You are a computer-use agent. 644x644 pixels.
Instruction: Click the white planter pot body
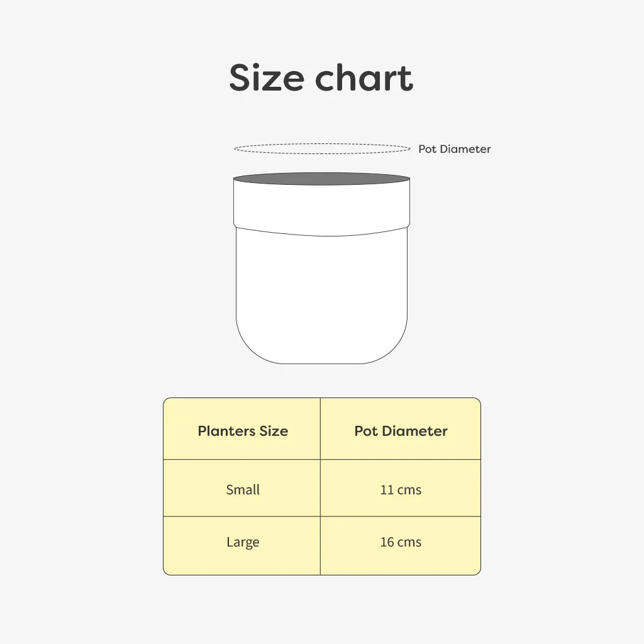(x=321, y=287)
